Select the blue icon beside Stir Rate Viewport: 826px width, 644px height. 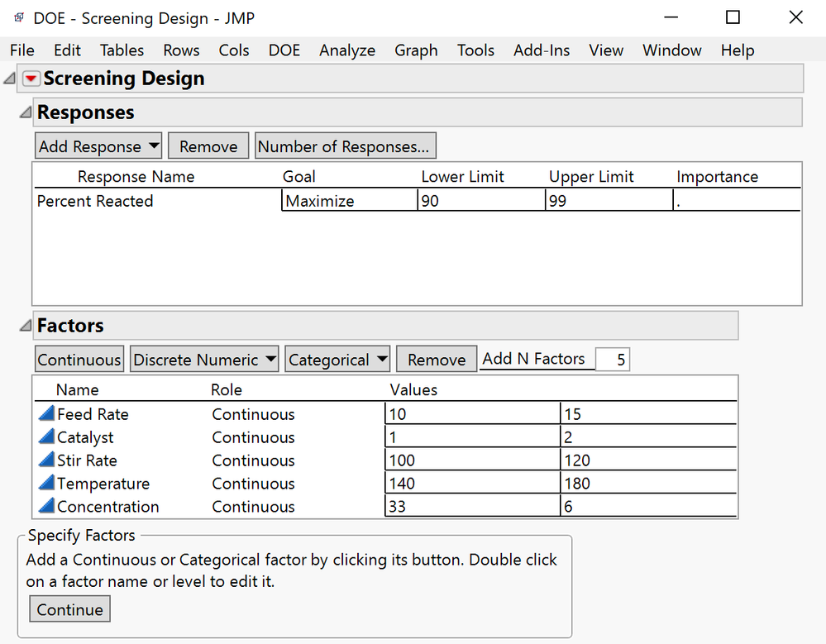(x=47, y=460)
